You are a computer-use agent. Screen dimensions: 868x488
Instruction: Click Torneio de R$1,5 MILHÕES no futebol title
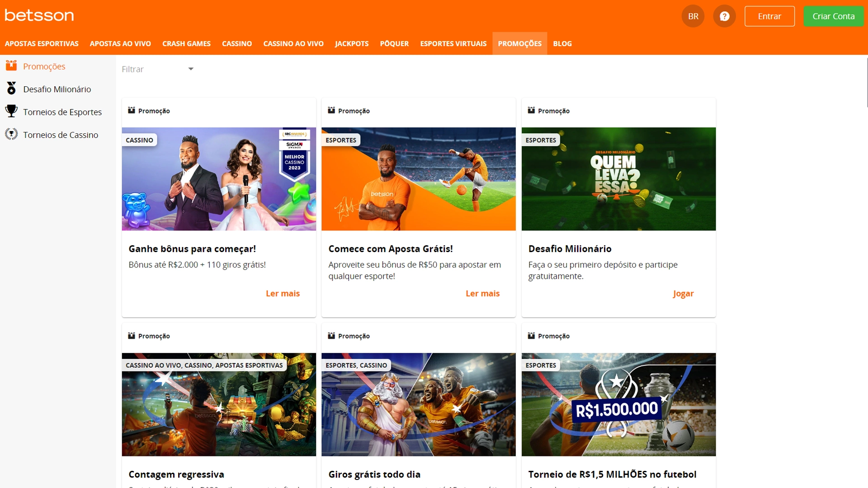click(x=612, y=474)
